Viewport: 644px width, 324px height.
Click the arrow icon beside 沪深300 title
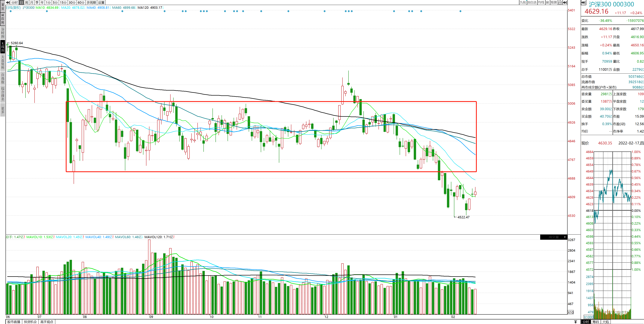point(583,3)
